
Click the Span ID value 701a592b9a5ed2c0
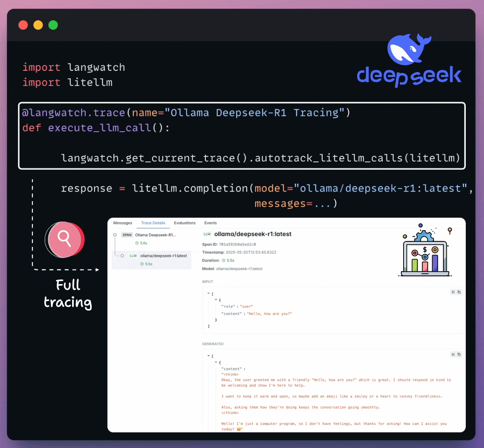[237, 245]
